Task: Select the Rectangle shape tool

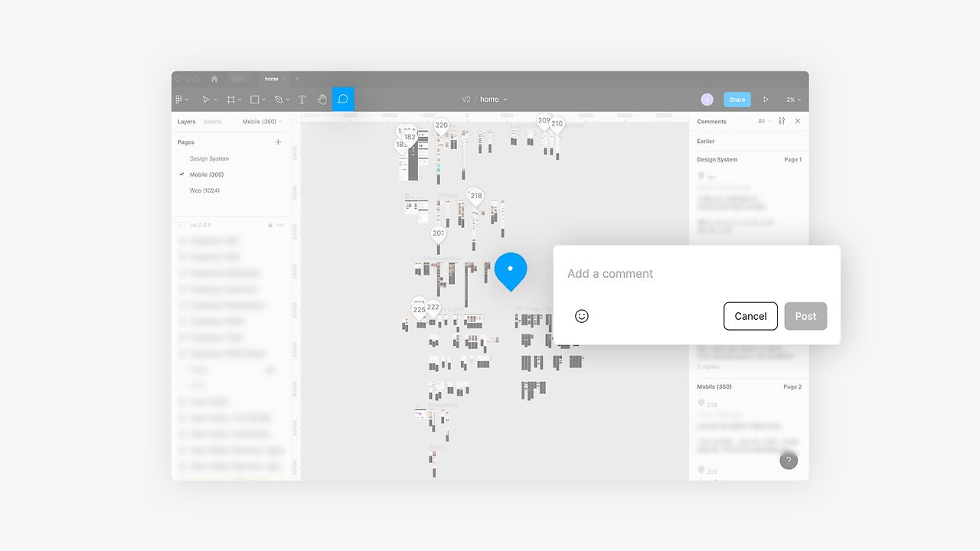Action: (255, 99)
